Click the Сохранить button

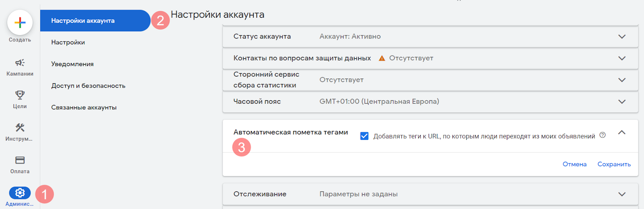click(x=614, y=164)
